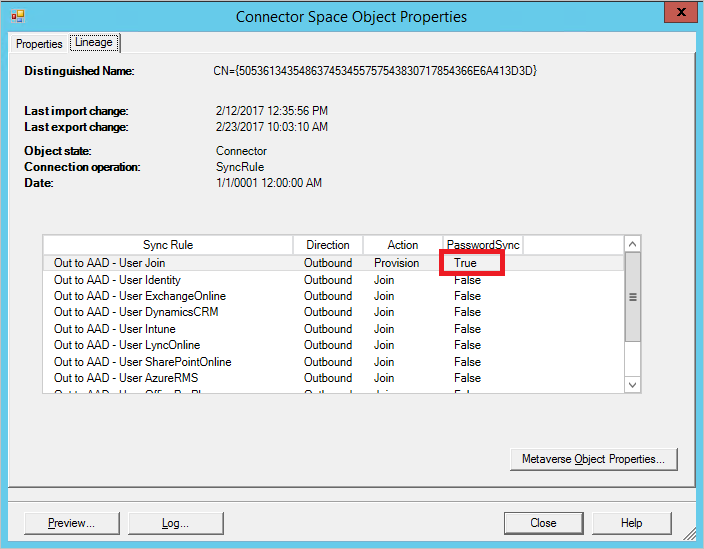Viewport: 704px width, 549px height.
Task: Click the Action column header
Action: click(x=403, y=245)
